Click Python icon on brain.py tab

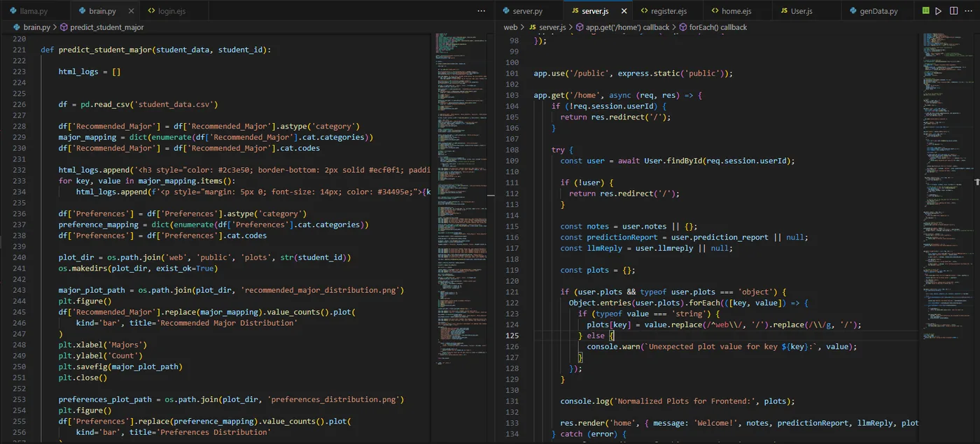(82, 11)
